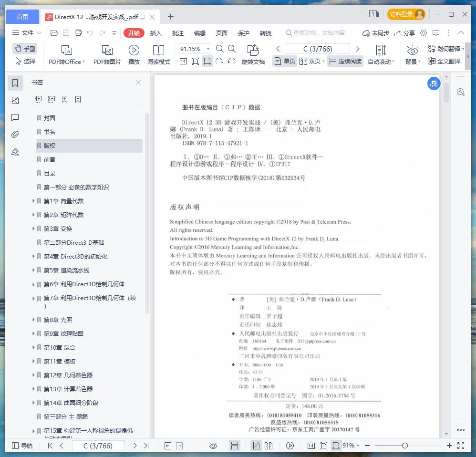This screenshot has height=457, width=476.
Task: Open the 文件 menu
Action: (26, 33)
